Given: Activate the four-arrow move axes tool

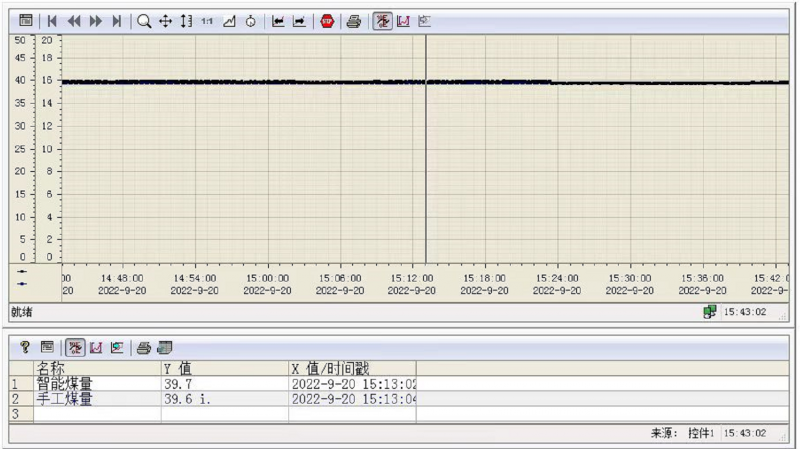Looking at the screenshot, I should (x=166, y=21).
